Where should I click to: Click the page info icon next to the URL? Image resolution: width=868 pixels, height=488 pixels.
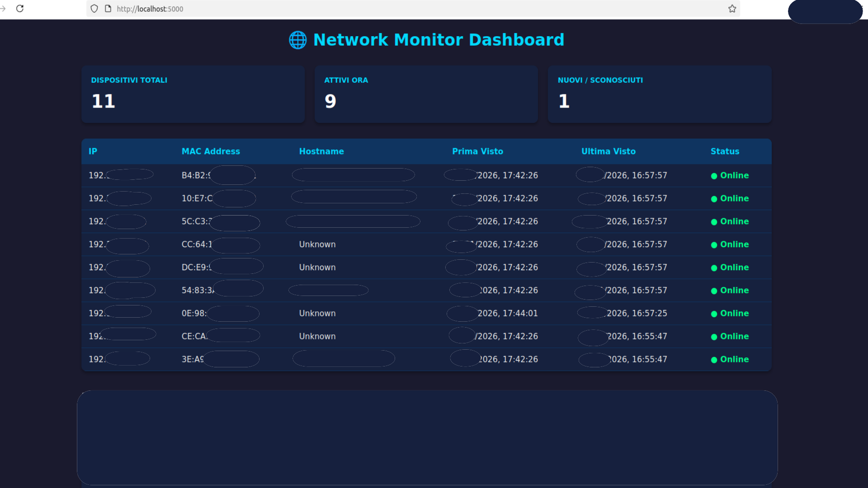pos(108,8)
